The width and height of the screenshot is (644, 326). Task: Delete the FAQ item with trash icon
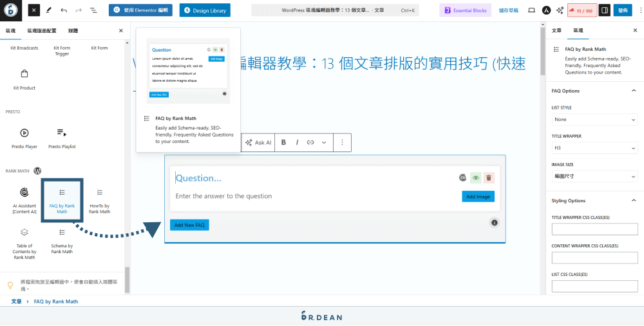(489, 178)
